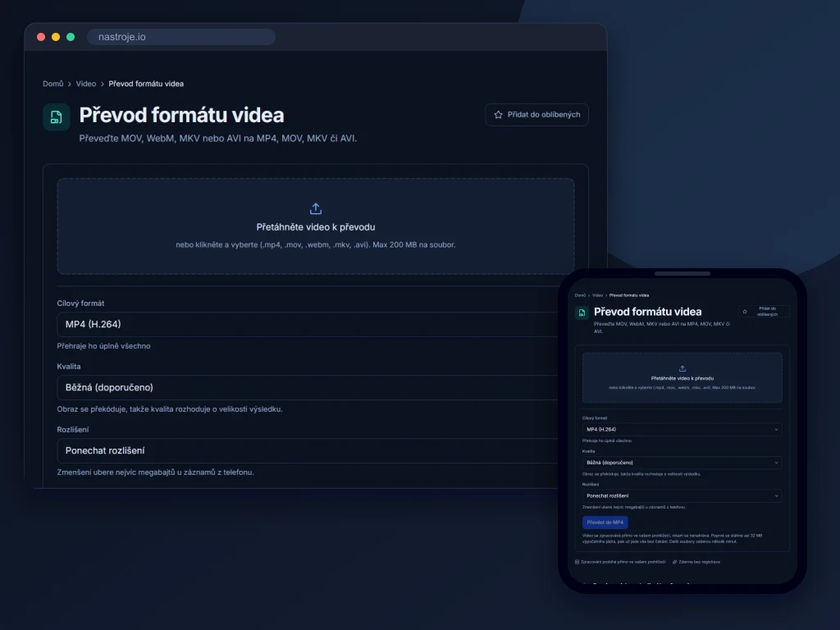Open desktop 'Ponechat rozlišení' resolution dropdown

[308, 451]
